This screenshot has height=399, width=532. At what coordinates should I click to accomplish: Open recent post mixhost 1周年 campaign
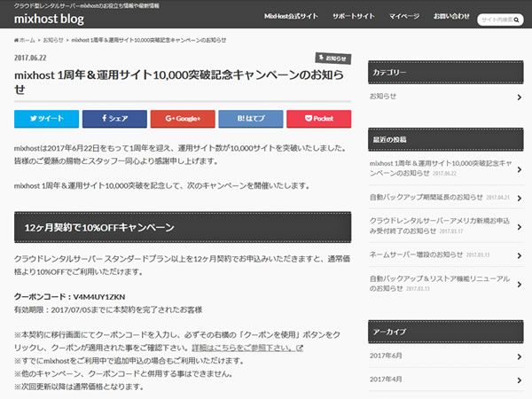441,168
